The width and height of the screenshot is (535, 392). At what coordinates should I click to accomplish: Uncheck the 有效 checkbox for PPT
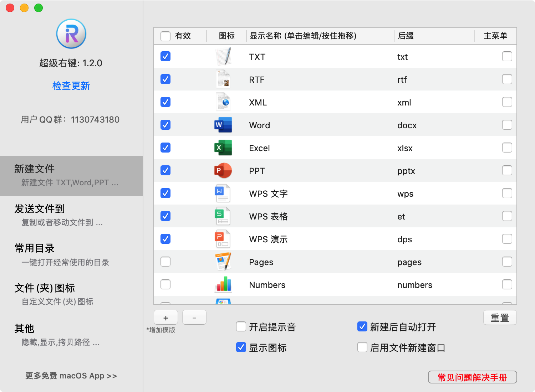coord(165,170)
